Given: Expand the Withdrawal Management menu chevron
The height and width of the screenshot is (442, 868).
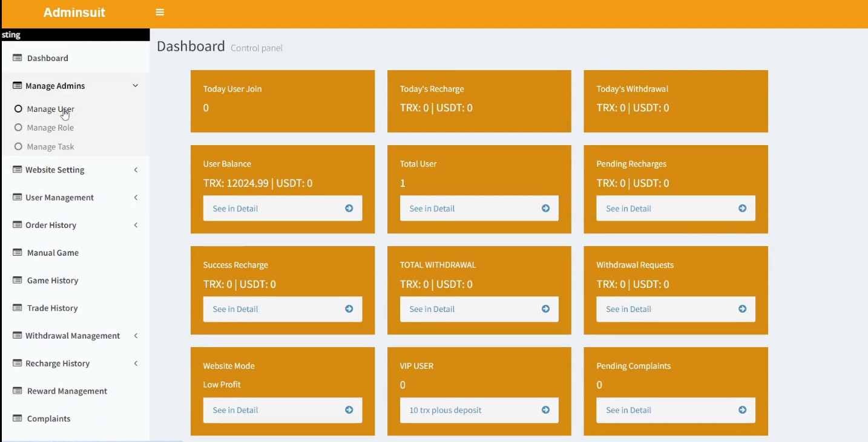Looking at the screenshot, I should [x=136, y=336].
